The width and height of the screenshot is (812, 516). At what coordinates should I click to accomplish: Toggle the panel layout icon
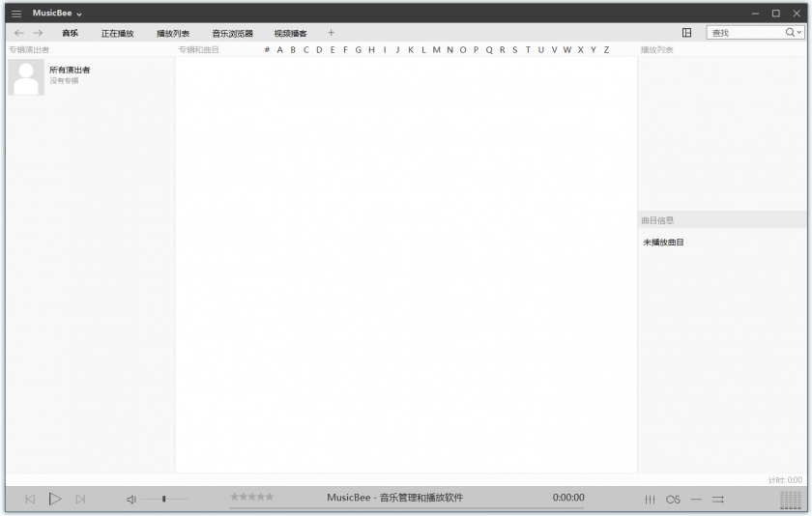(x=686, y=33)
